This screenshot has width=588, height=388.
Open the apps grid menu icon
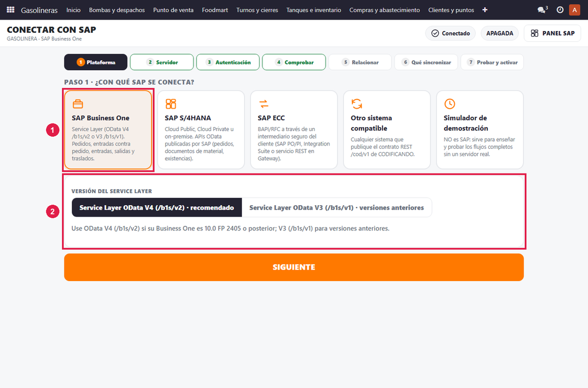(10, 10)
